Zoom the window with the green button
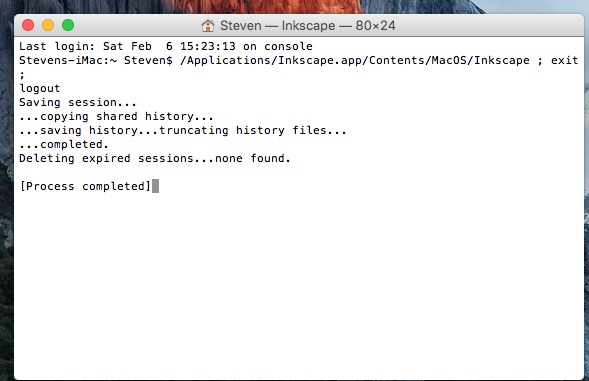 (x=68, y=25)
